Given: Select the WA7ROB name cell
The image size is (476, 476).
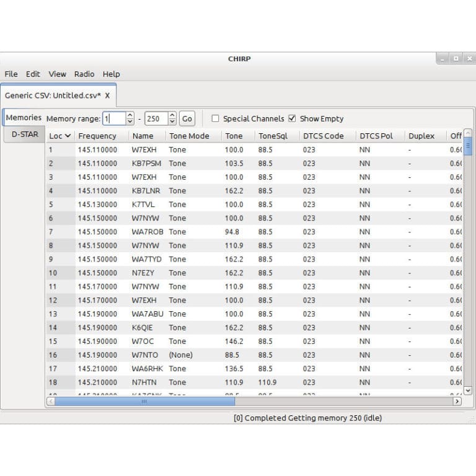Looking at the screenshot, I should 148,232.
